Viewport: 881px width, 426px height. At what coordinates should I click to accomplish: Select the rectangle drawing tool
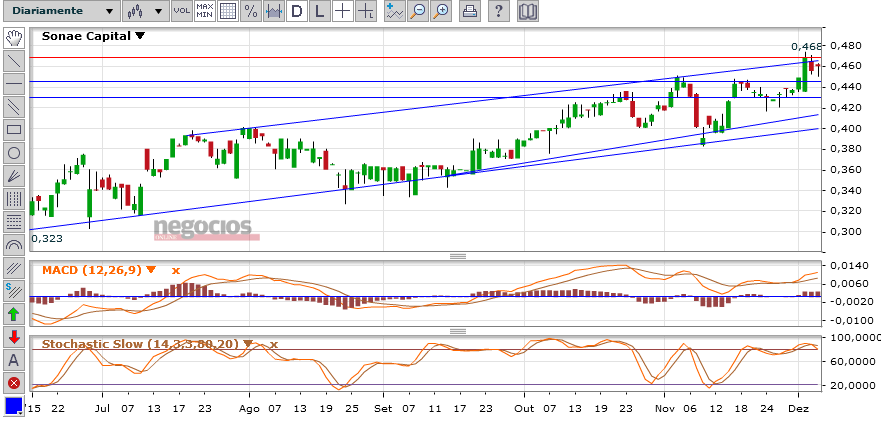14,129
